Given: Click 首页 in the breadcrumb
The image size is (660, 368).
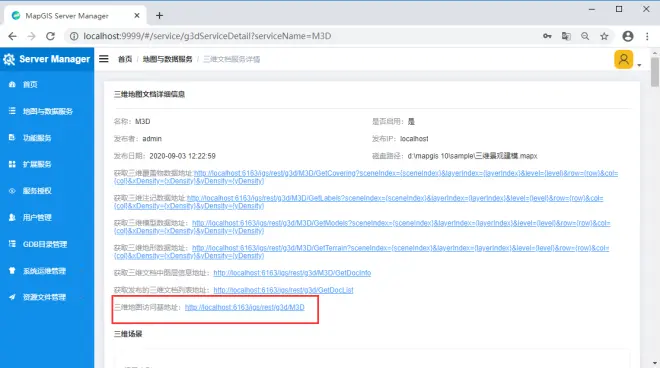Looking at the screenshot, I should click(x=125, y=59).
